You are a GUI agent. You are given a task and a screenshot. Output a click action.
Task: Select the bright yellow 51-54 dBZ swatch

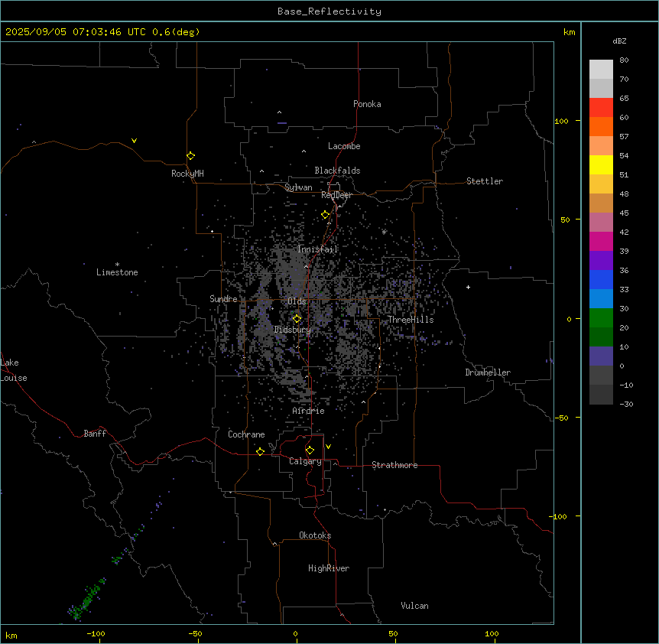601,164
